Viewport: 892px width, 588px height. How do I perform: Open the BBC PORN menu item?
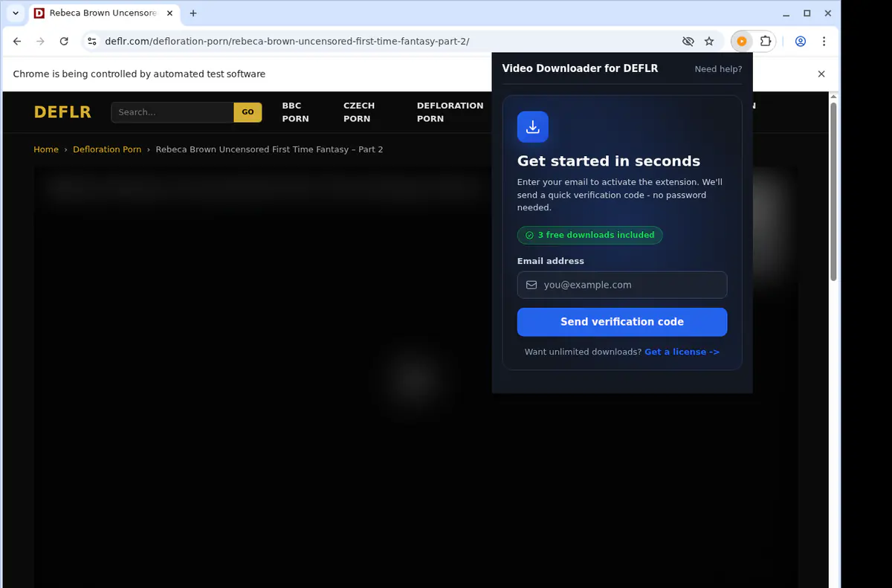(x=295, y=112)
